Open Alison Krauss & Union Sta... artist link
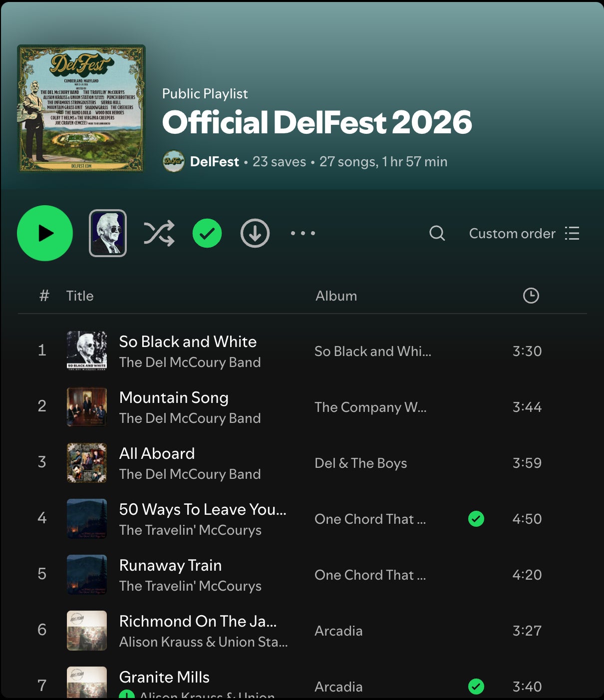The height and width of the screenshot is (700, 604). (x=203, y=642)
